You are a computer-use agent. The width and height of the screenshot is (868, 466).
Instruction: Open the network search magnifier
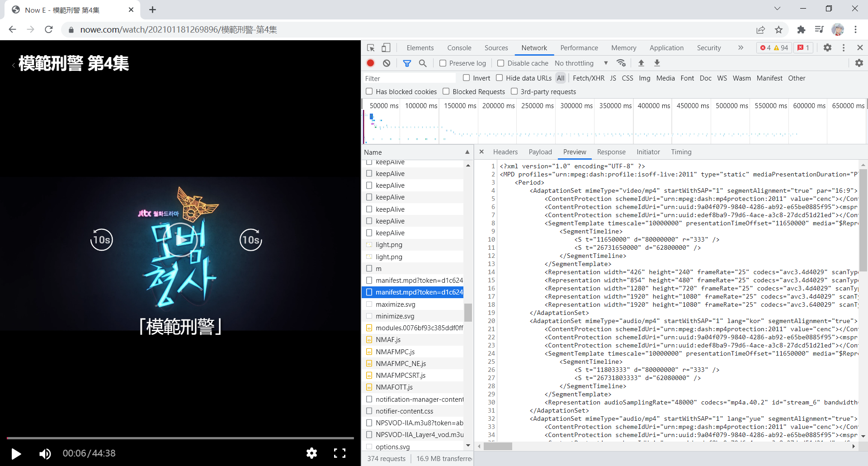(423, 63)
